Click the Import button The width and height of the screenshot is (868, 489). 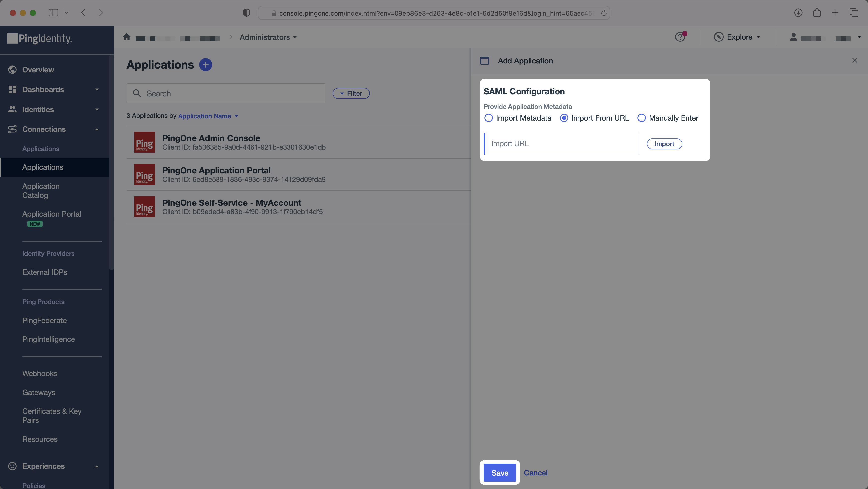pos(664,144)
